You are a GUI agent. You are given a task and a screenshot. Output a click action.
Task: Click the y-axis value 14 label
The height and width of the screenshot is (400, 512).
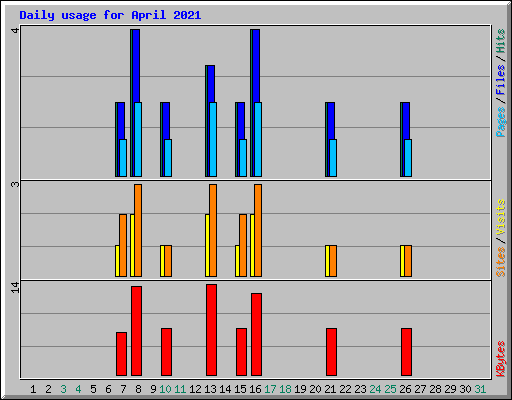click(15, 288)
